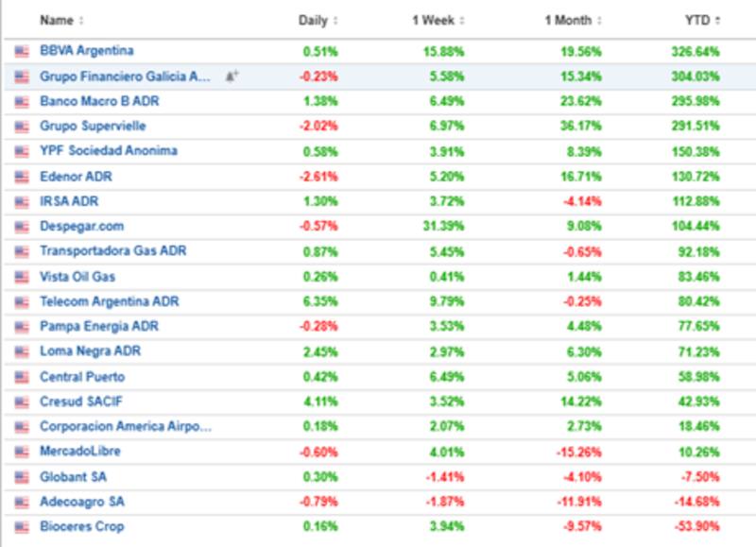Image resolution: width=756 pixels, height=547 pixels.
Task: Open the Telecom Argentina ADR link
Action: pos(110,301)
